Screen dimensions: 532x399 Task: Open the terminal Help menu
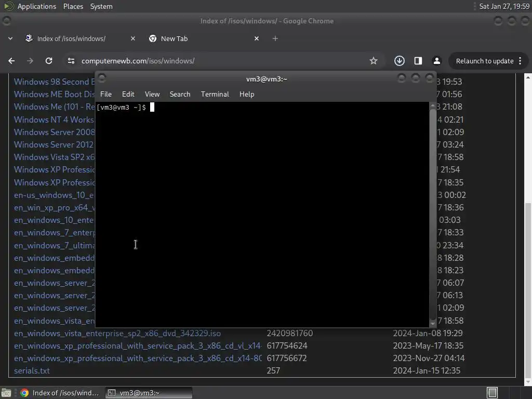[x=247, y=95]
